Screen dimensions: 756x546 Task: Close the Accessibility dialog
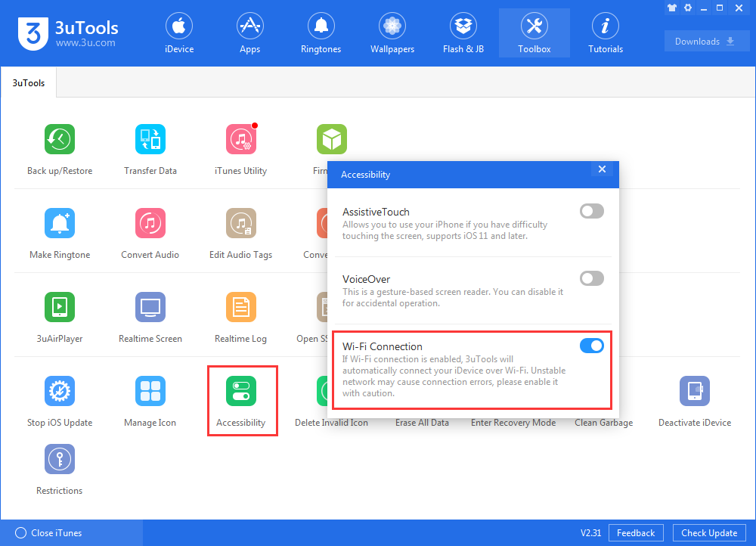click(x=602, y=169)
